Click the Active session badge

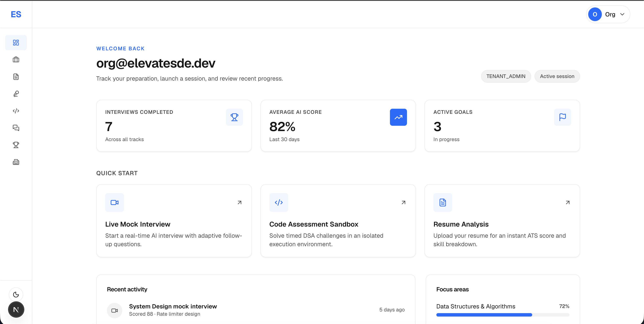coord(557,76)
